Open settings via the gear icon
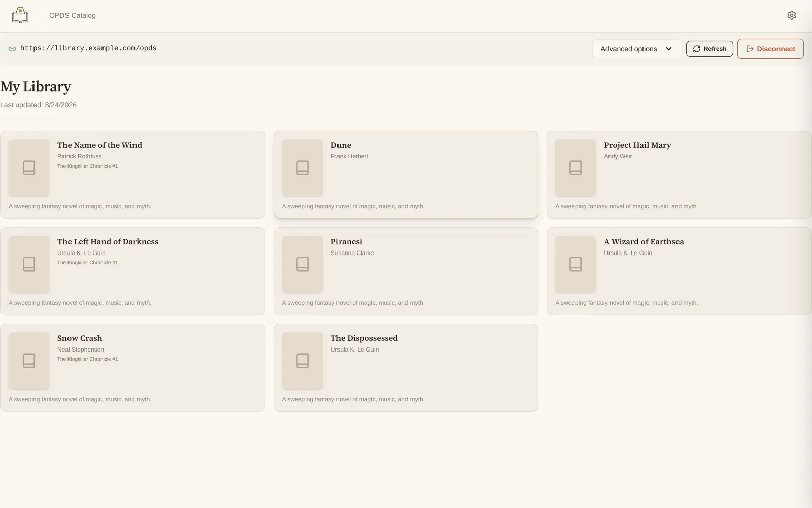Screen dimensions: 812x508 tap(791, 15)
